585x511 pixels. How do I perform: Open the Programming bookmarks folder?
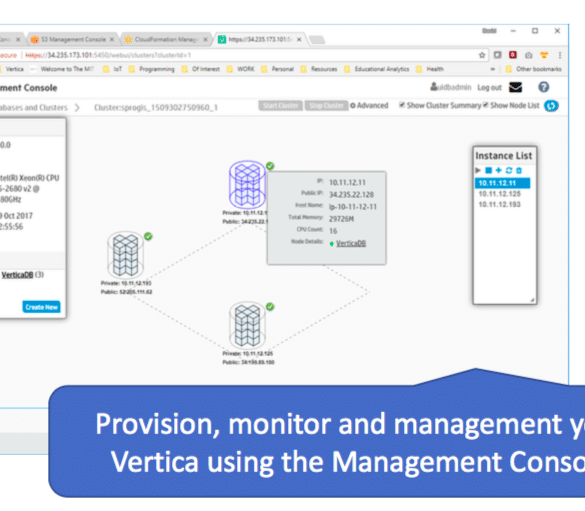152,69
